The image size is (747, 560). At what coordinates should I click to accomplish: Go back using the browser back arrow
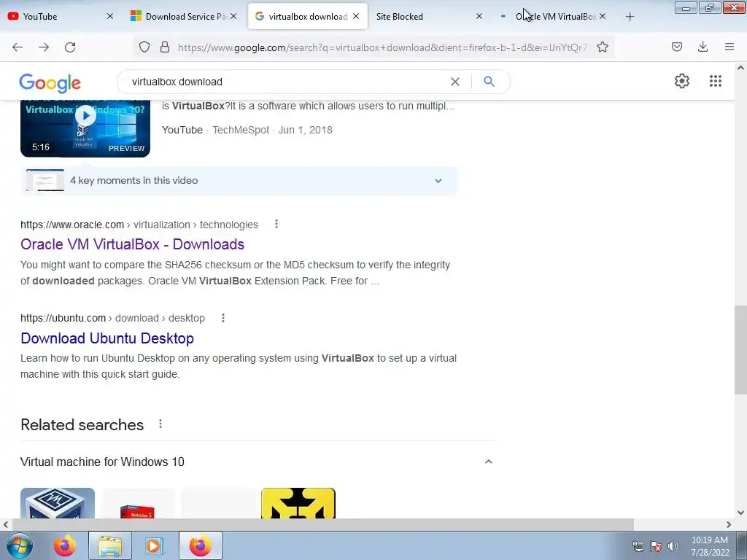18,47
